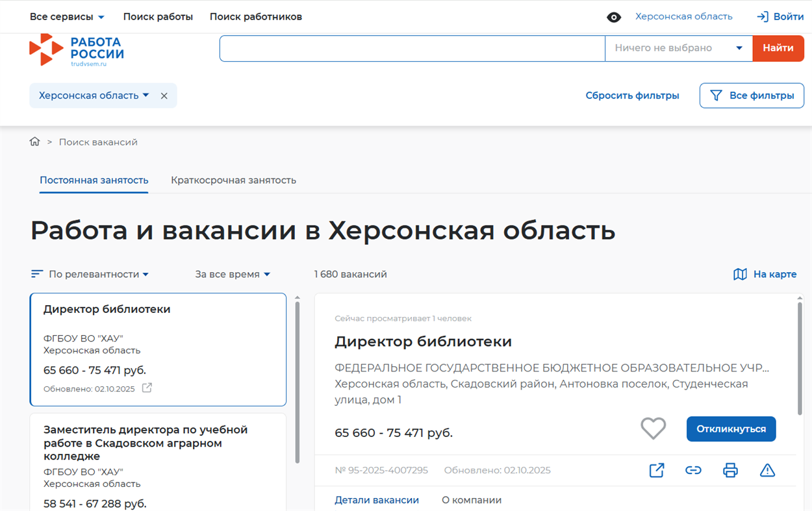Print the vacancy using printer icon
Viewport: 812px width, 511px height.
tap(730, 470)
